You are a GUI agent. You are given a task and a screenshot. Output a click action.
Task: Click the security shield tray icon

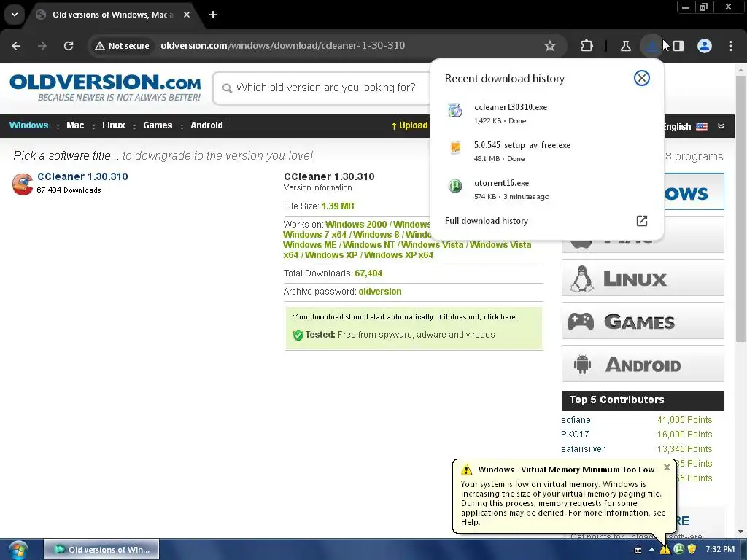692,549
